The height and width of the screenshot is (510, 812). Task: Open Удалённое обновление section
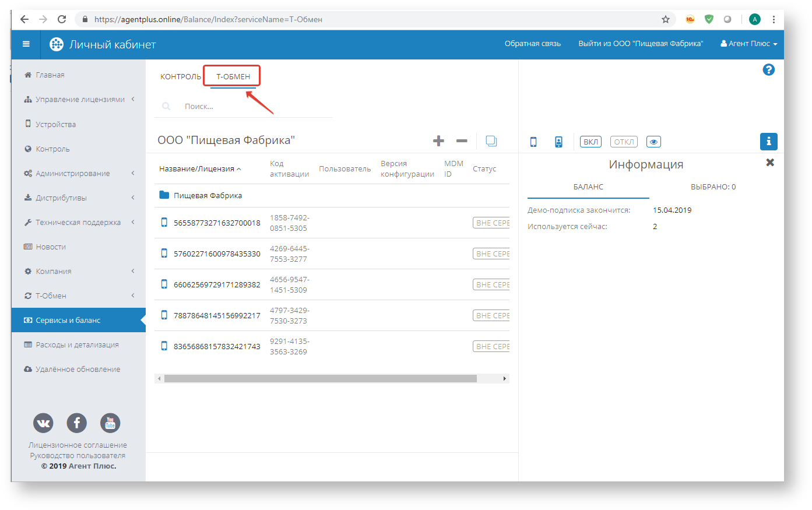(x=79, y=369)
